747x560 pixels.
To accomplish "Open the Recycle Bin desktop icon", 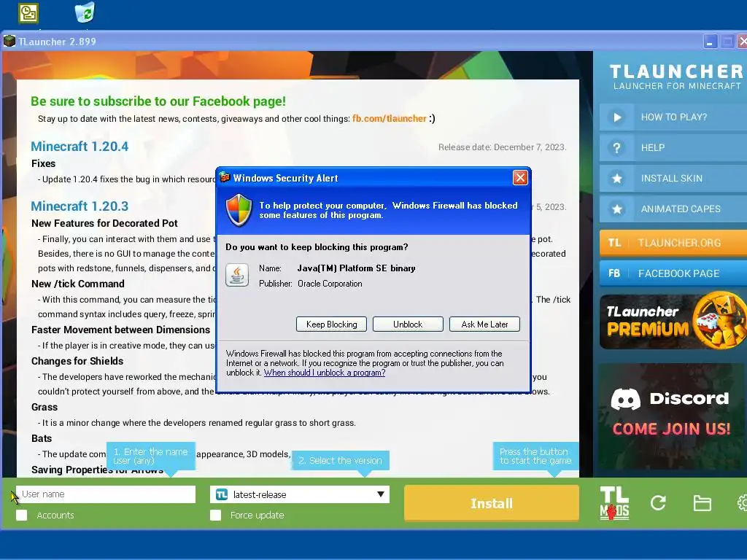I will click(x=85, y=12).
